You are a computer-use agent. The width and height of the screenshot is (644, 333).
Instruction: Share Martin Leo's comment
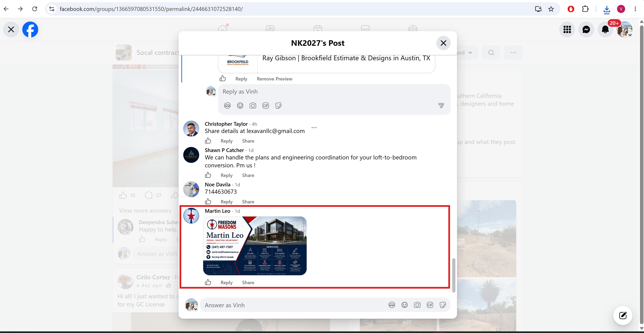(x=248, y=282)
